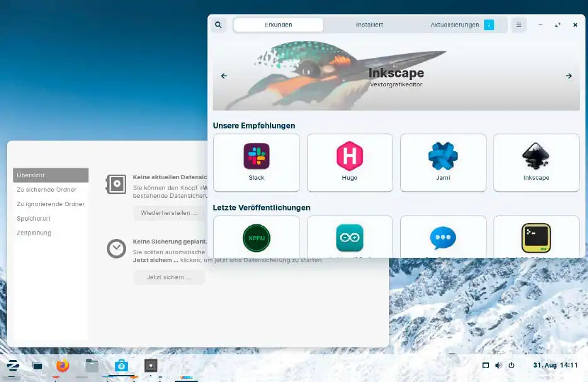The height and width of the screenshot is (382, 588).
Task: Focus the Software store taskbar icon
Action: 121,365
